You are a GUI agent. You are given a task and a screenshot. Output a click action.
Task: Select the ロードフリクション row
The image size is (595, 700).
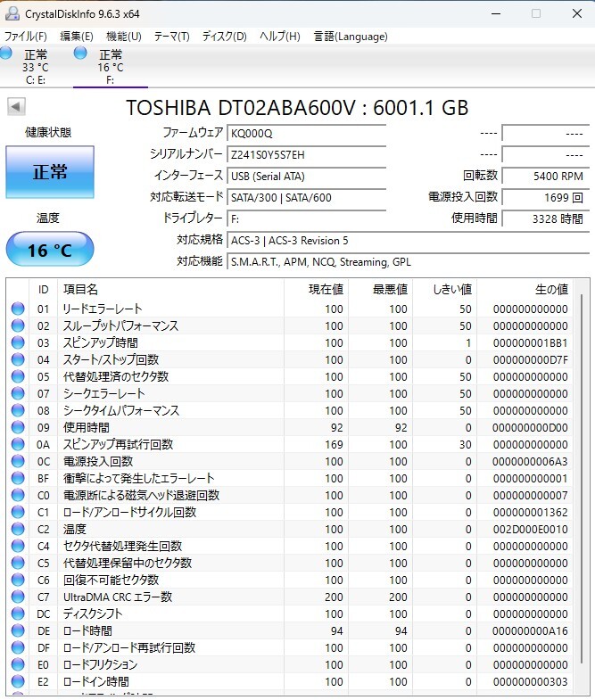(290, 665)
